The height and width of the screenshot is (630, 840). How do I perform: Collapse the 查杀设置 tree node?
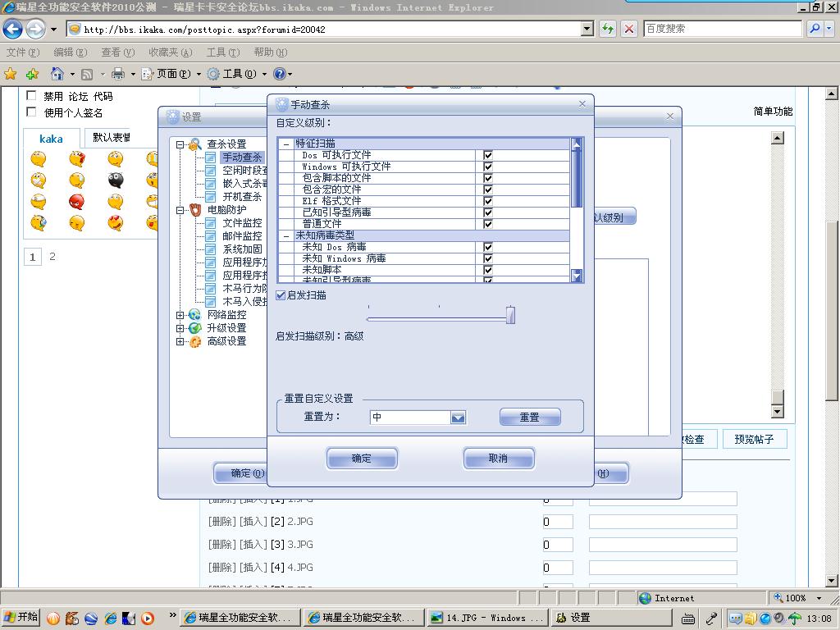(x=180, y=144)
